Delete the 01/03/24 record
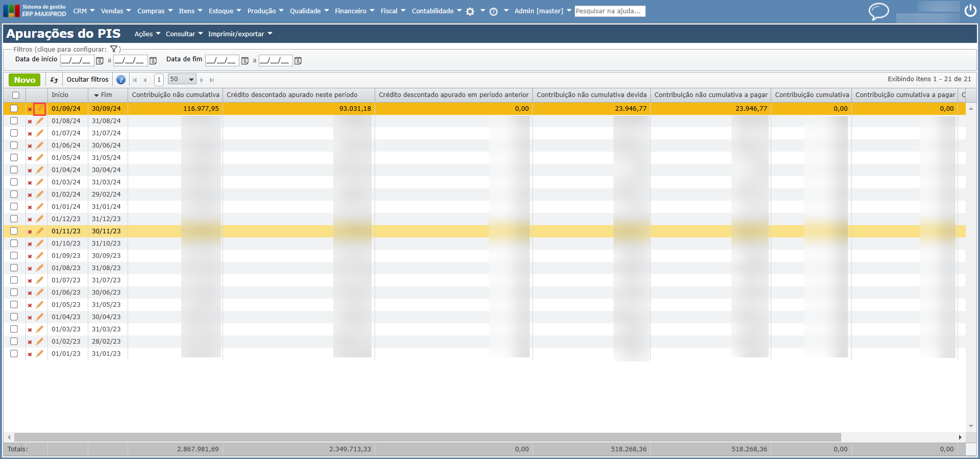This screenshot has height=459, width=980. point(30,183)
